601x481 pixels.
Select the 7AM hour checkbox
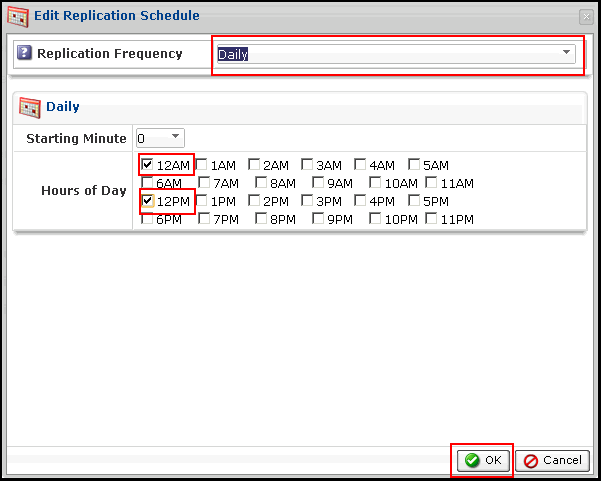204,182
